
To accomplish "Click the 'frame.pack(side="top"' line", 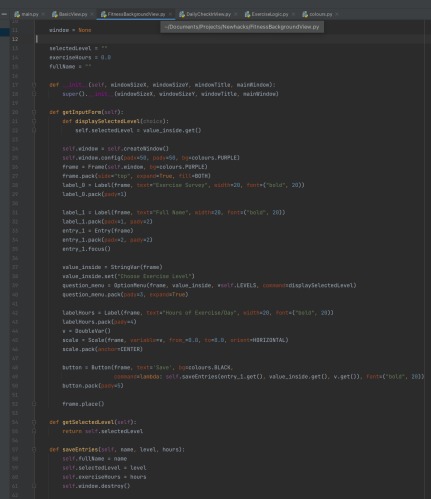I will tap(136, 176).
